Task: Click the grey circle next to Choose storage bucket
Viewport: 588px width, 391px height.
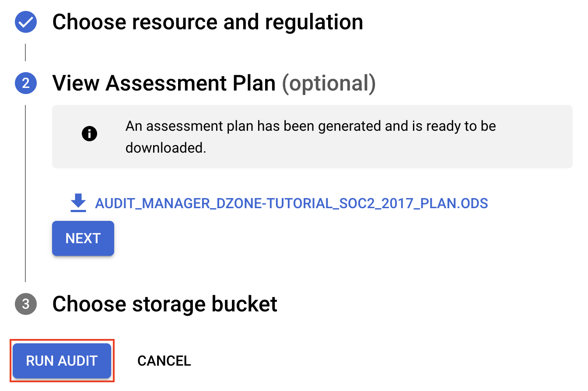Action: click(x=25, y=304)
